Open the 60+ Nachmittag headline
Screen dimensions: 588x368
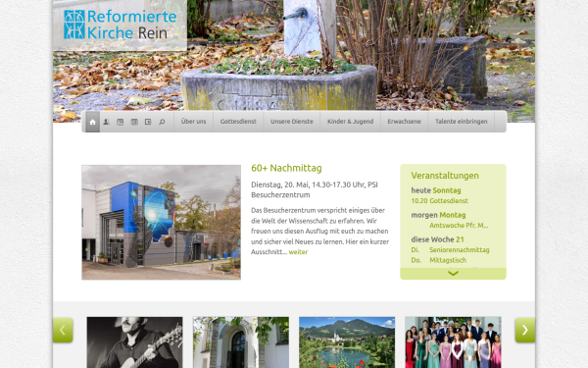coord(286,168)
